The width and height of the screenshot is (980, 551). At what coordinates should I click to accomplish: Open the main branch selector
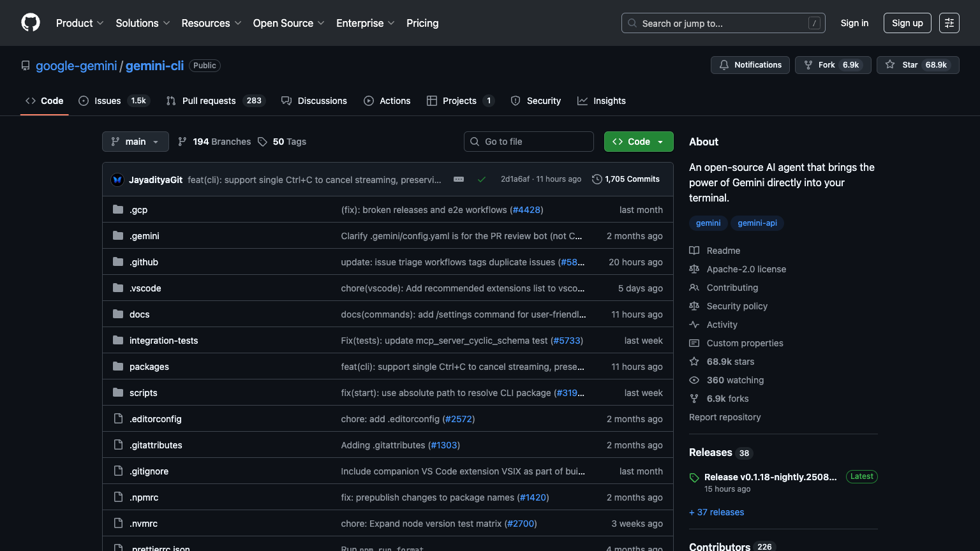(135, 141)
